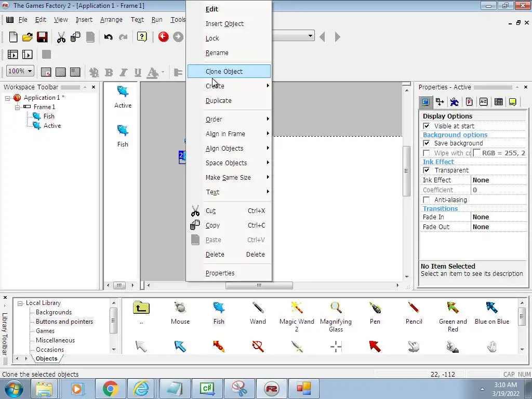
Task: Save the application with the floppy disk icon
Action: coord(42,37)
